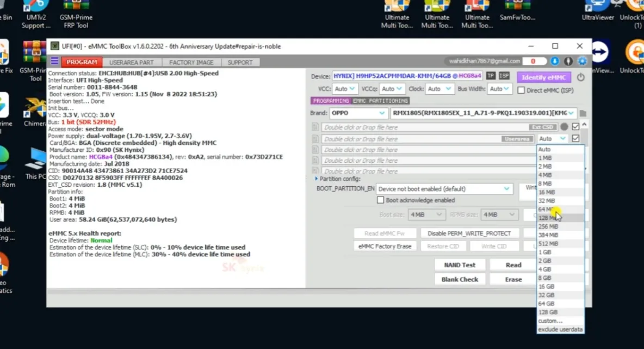Toggle the Ext CSD row checkbox
This screenshot has width=644, height=349.
click(575, 127)
